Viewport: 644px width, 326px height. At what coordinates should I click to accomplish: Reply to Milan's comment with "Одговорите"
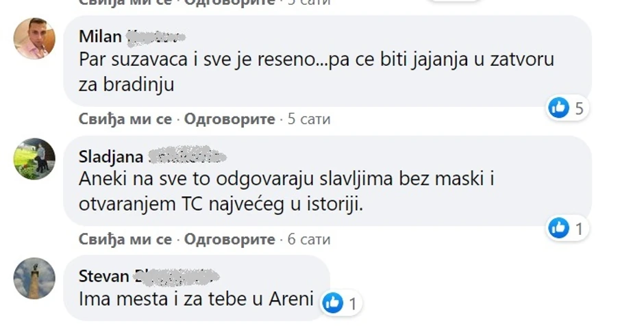click(230, 119)
